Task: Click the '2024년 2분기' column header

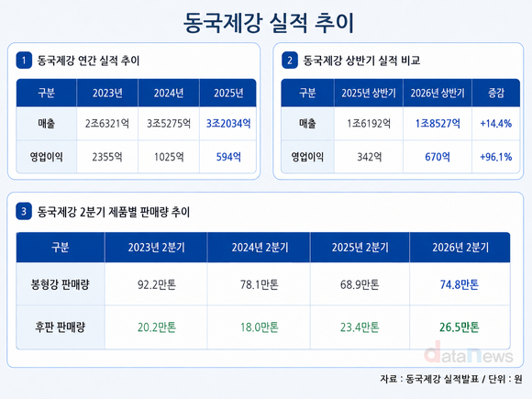Action: pyautogui.click(x=260, y=248)
